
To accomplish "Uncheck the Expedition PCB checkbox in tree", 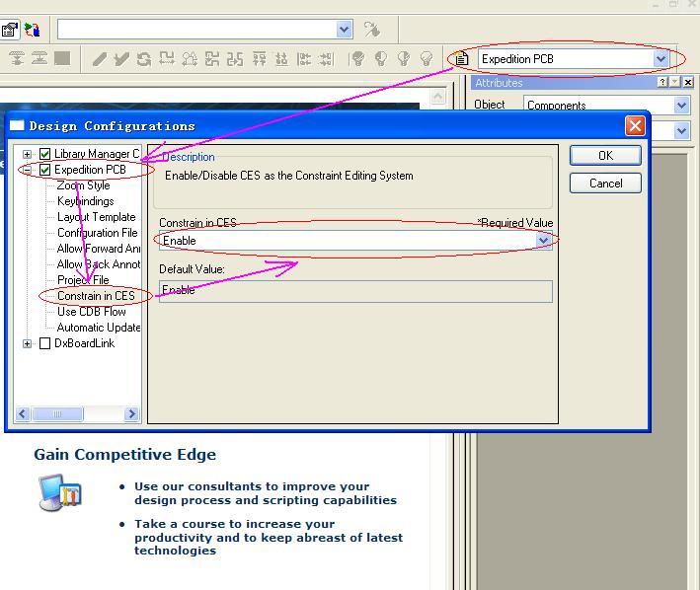I will click(x=44, y=170).
